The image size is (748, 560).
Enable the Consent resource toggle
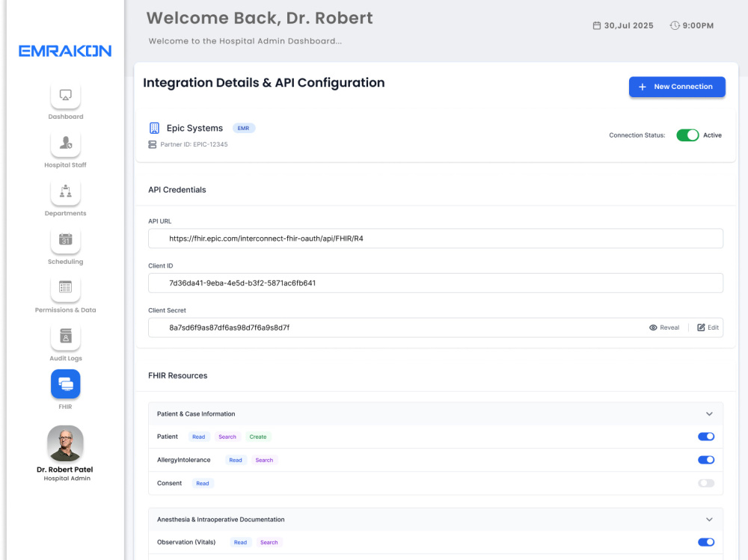pos(706,483)
